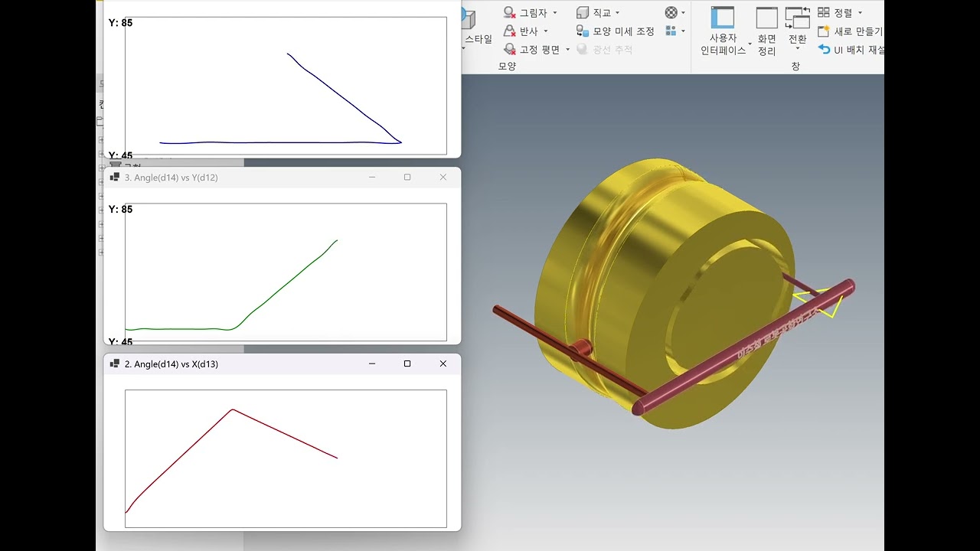
Task: Expand the 직교 dropdown arrow
Action: click(617, 13)
